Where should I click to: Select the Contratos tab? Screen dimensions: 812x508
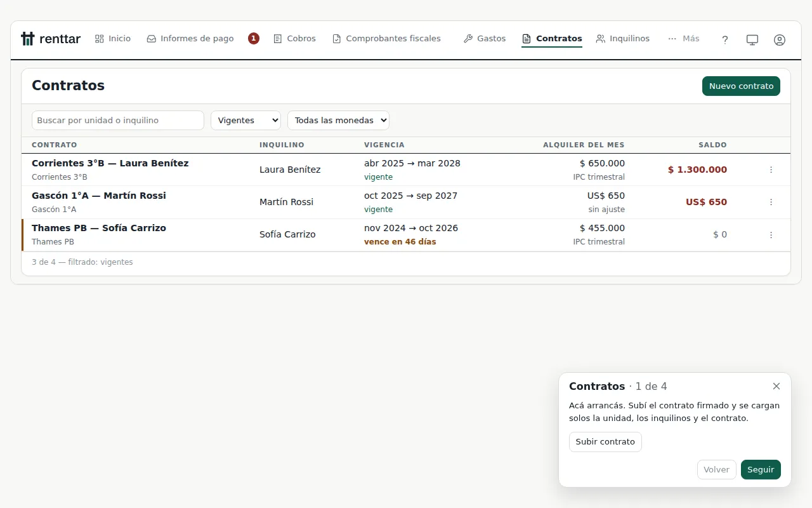552,39
